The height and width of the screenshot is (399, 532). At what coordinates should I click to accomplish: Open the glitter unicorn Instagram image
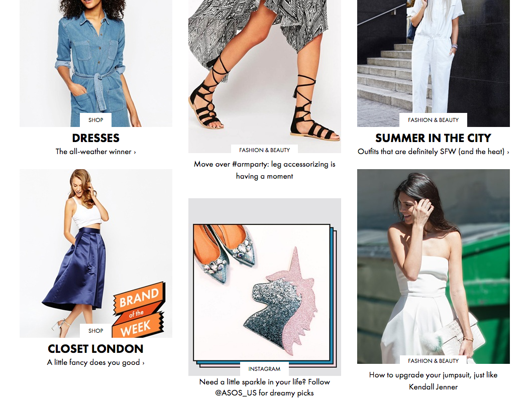(265, 287)
